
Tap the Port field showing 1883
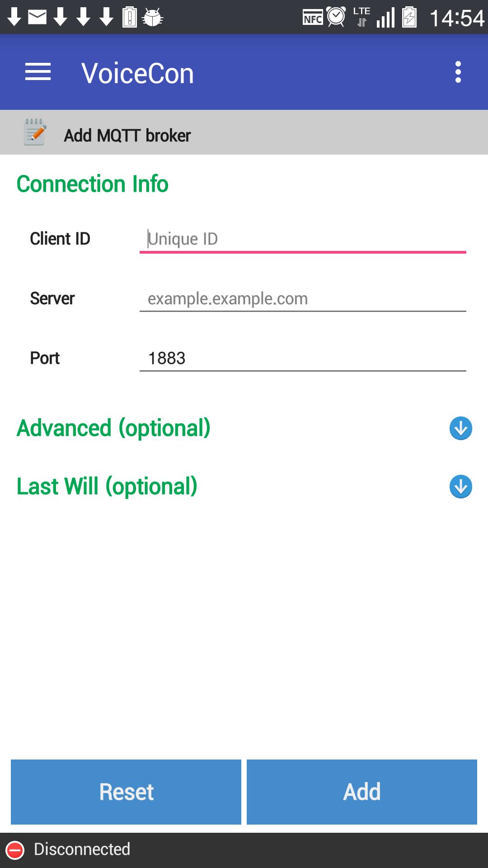[x=303, y=358]
